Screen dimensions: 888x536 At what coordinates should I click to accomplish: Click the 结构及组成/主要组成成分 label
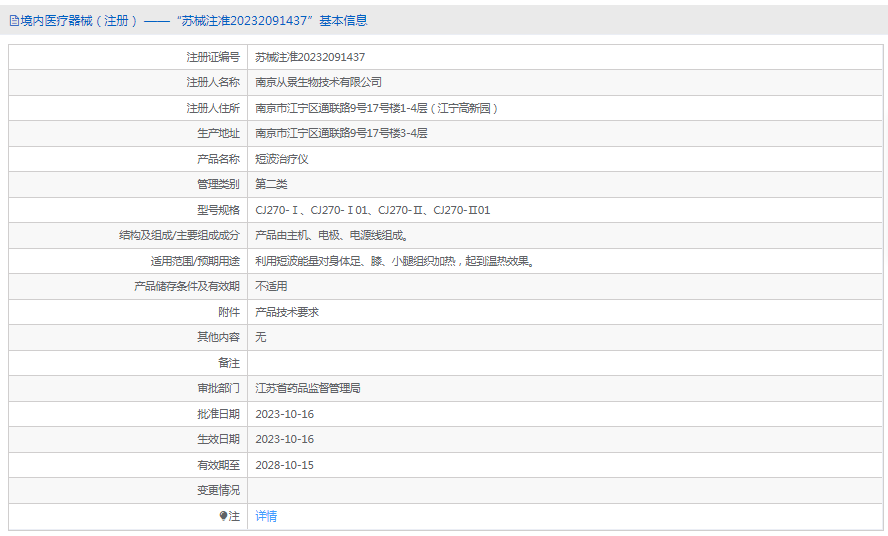point(180,235)
